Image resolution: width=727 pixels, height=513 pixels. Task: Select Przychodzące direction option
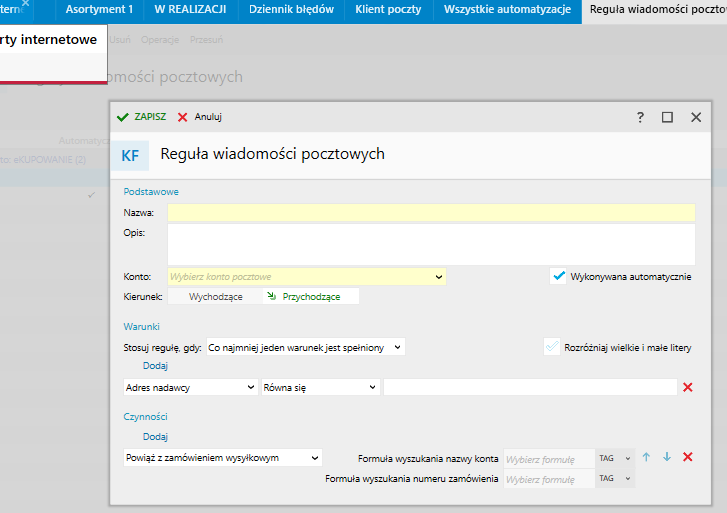[310, 296]
